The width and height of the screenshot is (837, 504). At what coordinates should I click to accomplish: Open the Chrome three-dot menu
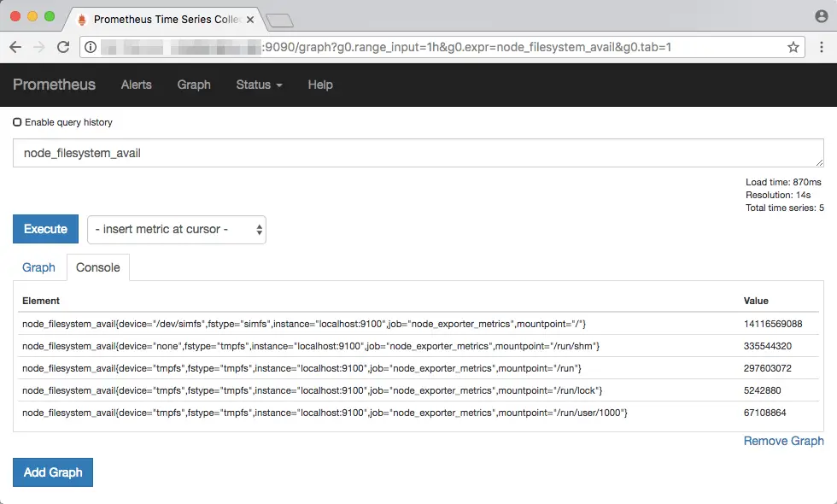[x=822, y=47]
